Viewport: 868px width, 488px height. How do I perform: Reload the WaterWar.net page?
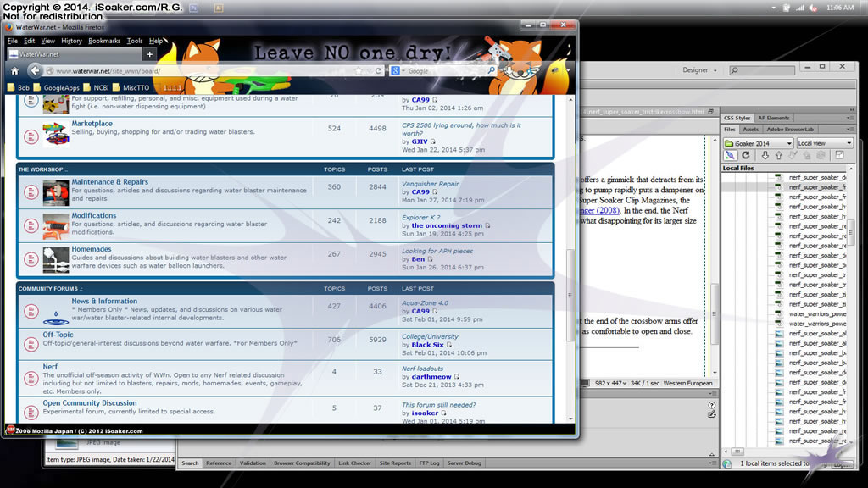pyautogui.click(x=379, y=71)
